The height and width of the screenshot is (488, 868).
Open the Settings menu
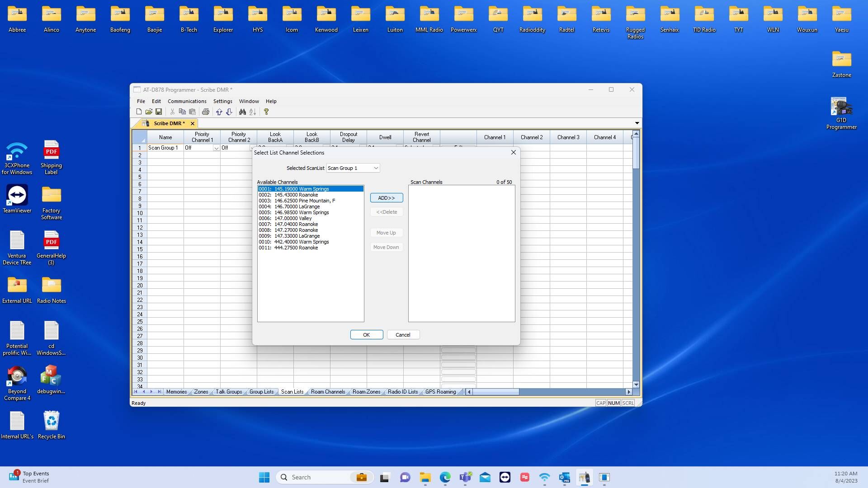pyautogui.click(x=222, y=101)
